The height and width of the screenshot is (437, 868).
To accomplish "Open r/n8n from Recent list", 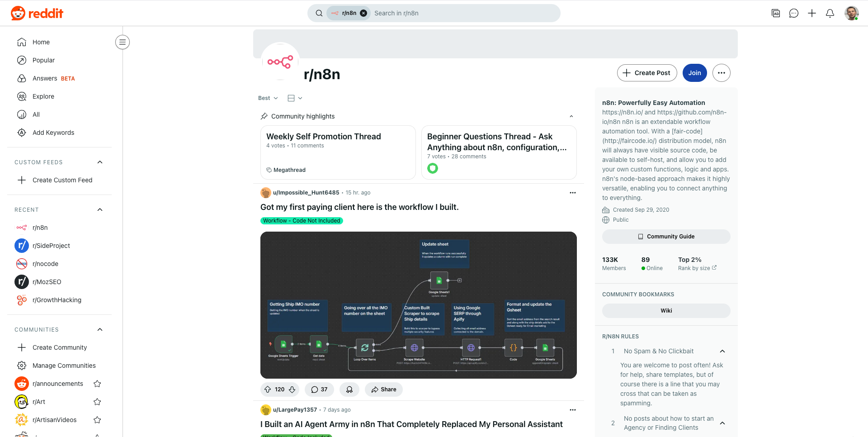I will (60, 228).
